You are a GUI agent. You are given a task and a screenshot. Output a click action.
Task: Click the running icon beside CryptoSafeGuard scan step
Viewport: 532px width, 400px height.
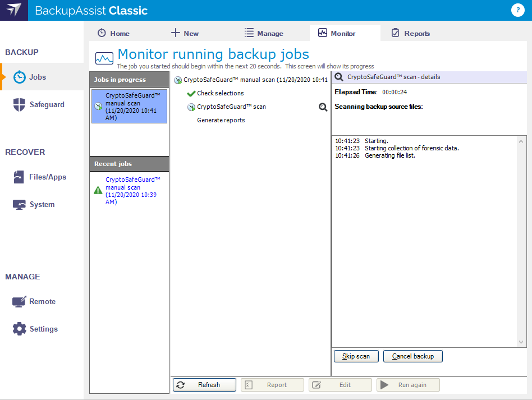[x=191, y=107]
